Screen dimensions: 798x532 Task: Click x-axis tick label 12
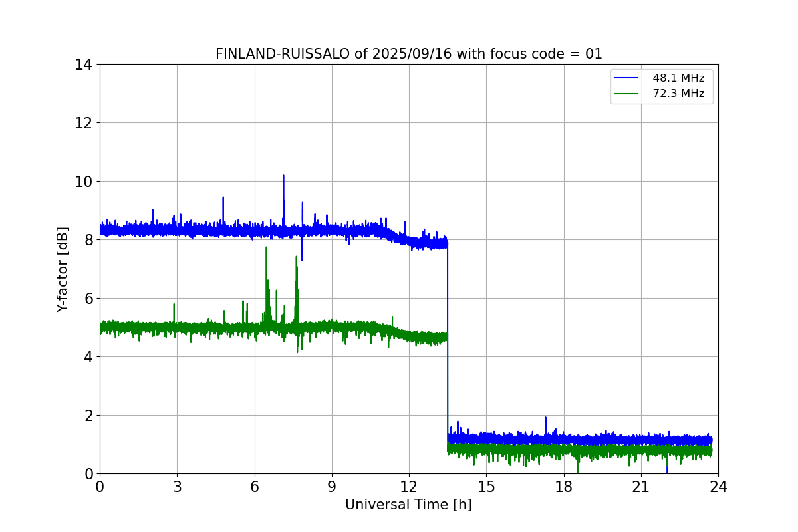tap(409, 487)
